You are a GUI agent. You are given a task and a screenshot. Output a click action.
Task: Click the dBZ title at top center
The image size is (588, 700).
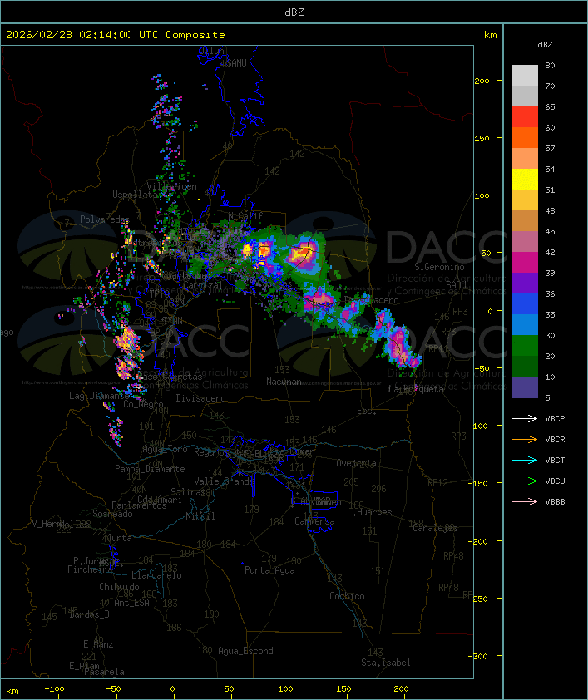click(294, 12)
